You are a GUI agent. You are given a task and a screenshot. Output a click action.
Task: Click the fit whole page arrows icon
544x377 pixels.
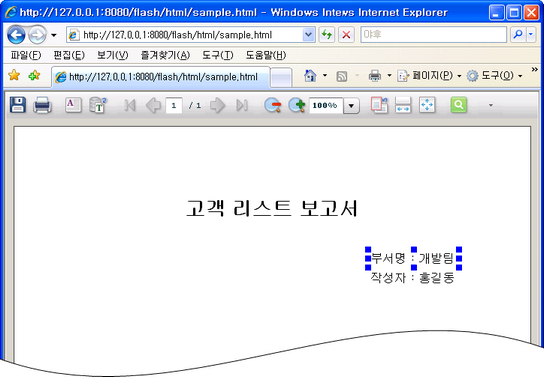pos(427,105)
